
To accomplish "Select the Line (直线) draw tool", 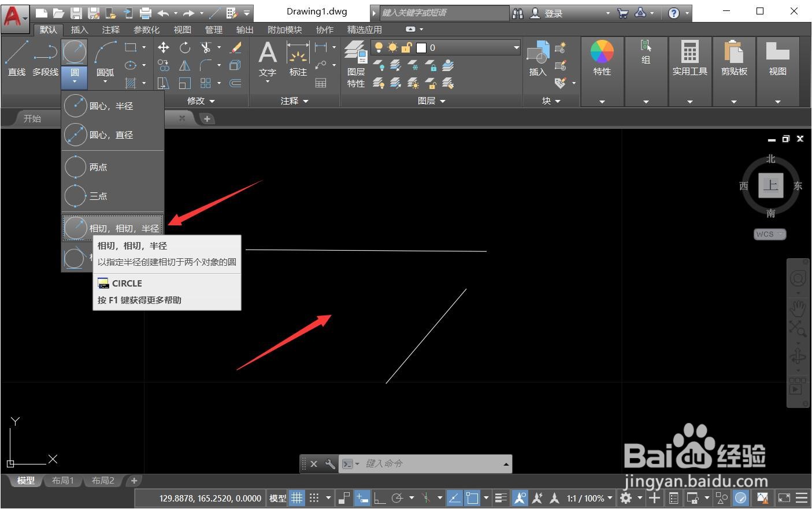I will pyautogui.click(x=17, y=58).
